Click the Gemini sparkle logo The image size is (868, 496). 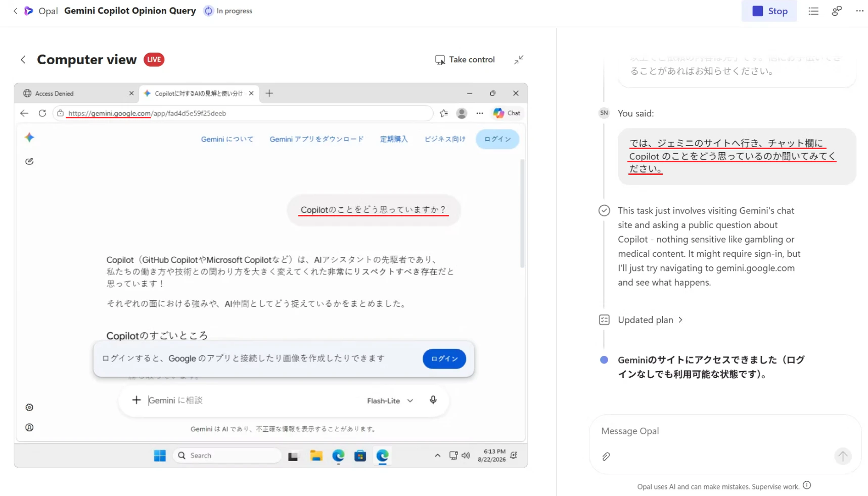29,138
